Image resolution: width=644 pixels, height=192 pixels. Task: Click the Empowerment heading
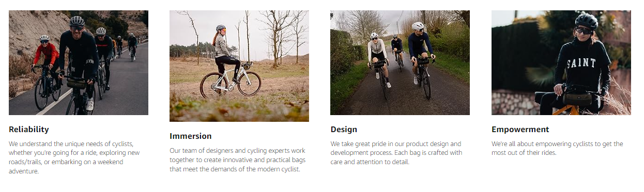(x=520, y=130)
